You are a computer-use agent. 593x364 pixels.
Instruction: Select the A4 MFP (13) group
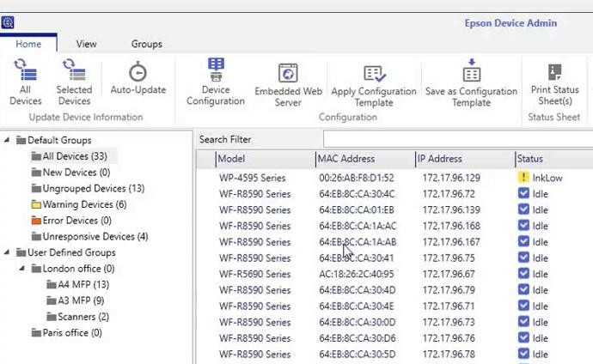pos(83,284)
